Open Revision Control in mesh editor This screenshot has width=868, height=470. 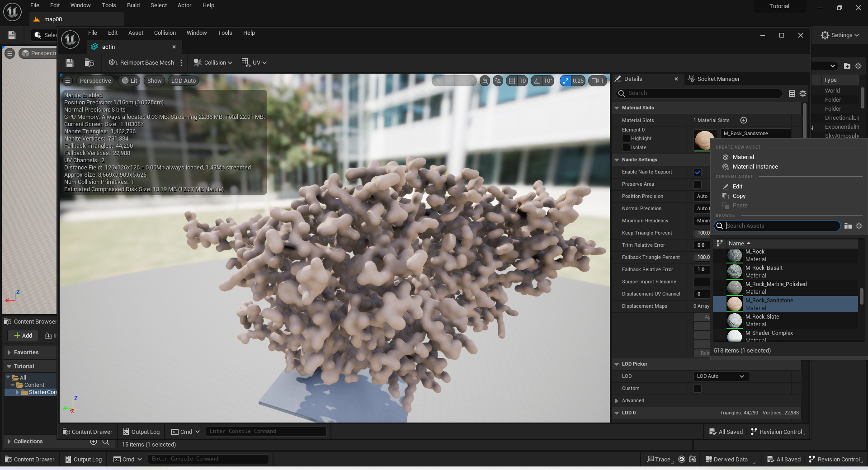click(x=777, y=432)
